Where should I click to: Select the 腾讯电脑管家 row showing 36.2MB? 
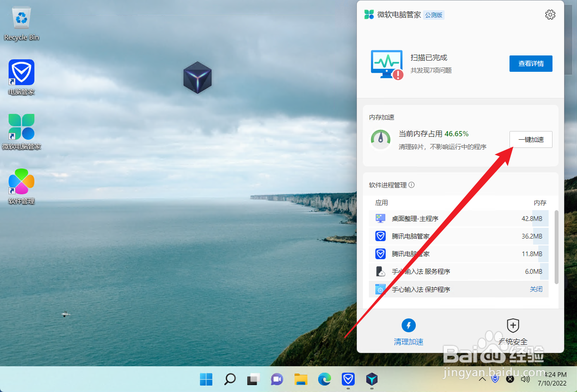click(459, 236)
